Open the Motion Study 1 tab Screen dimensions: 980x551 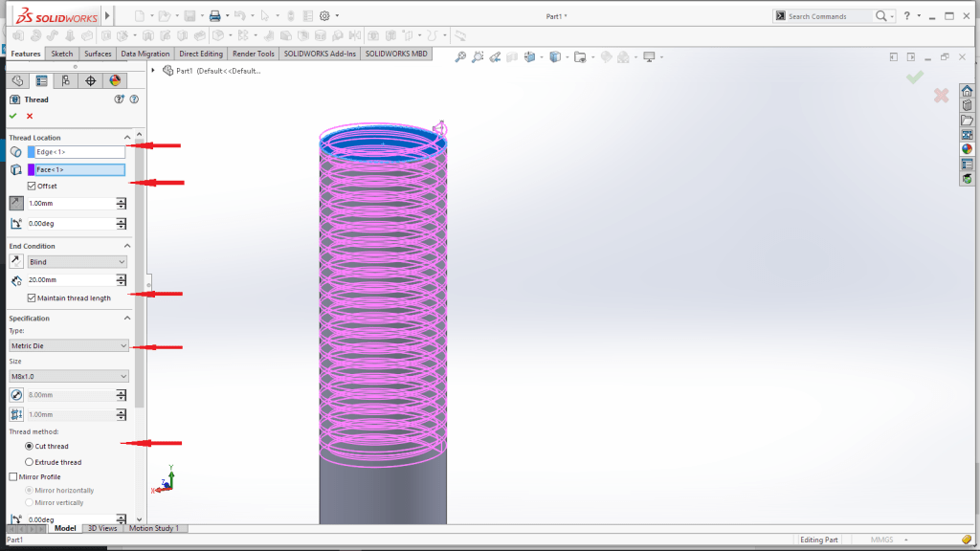[x=153, y=528]
